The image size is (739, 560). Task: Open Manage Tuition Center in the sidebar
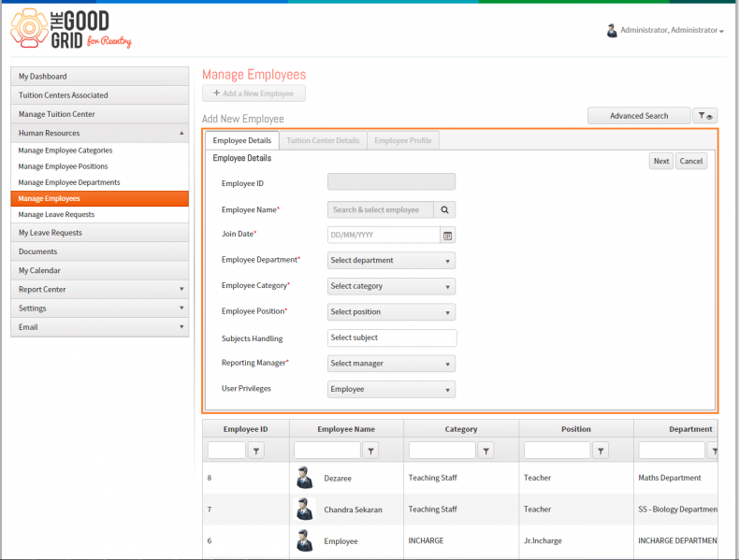click(x=99, y=114)
